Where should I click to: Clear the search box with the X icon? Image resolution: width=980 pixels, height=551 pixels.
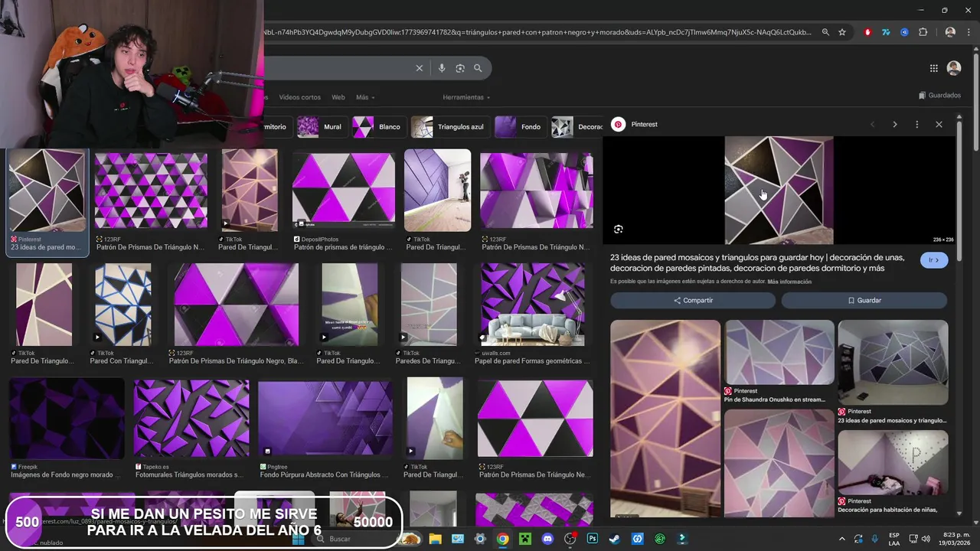point(419,68)
